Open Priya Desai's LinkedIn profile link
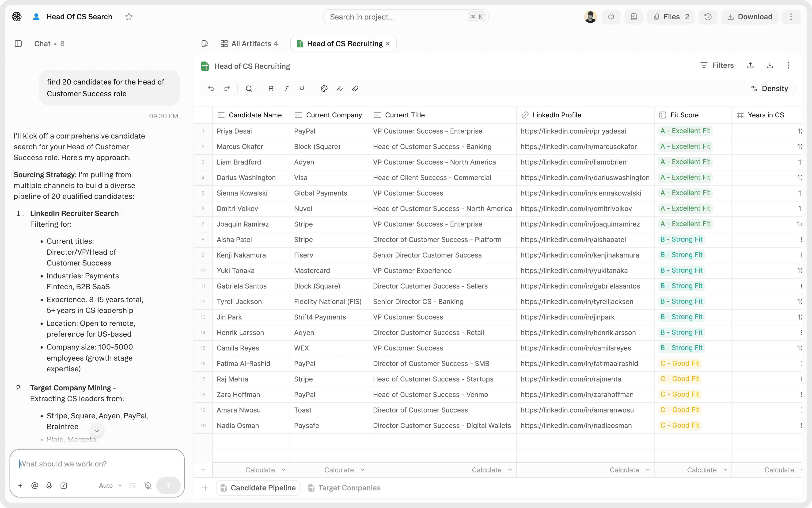Image resolution: width=812 pixels, height=508 pixels. coord(573,131)
